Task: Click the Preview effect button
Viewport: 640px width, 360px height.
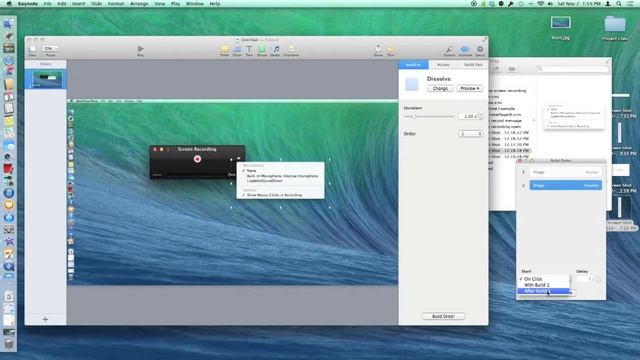Action: [469, 88]
